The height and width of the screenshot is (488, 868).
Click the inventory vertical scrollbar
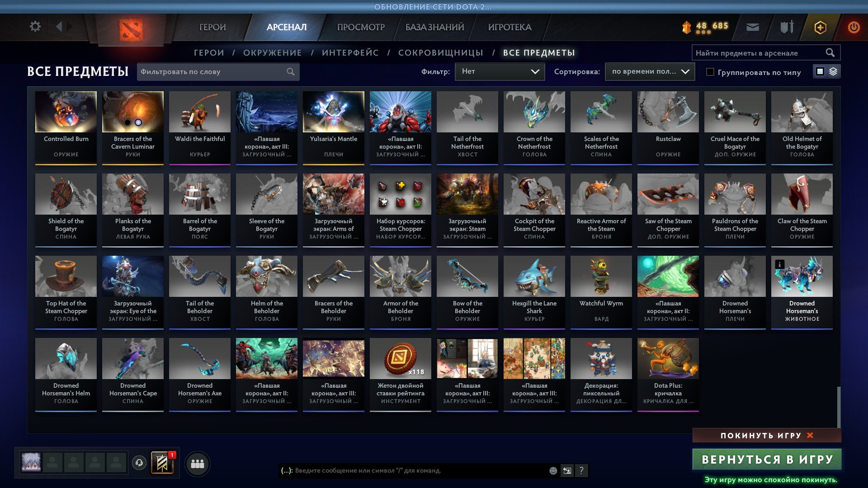(839, 407)
